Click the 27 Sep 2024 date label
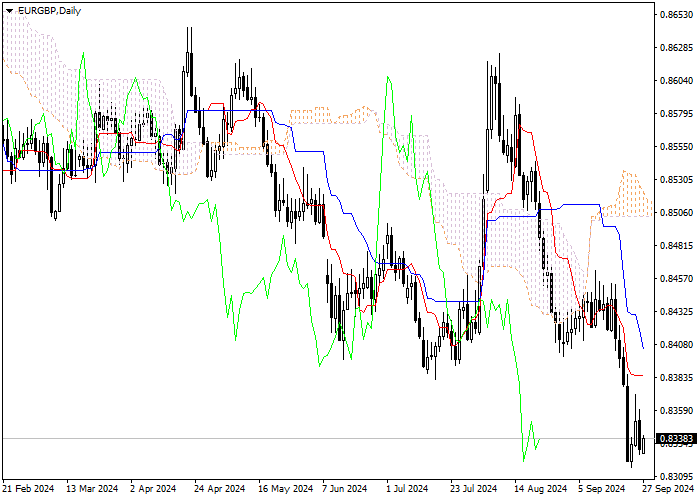This screenshot has width=700, height=500. pyautogui.click(x=668, y=489)
